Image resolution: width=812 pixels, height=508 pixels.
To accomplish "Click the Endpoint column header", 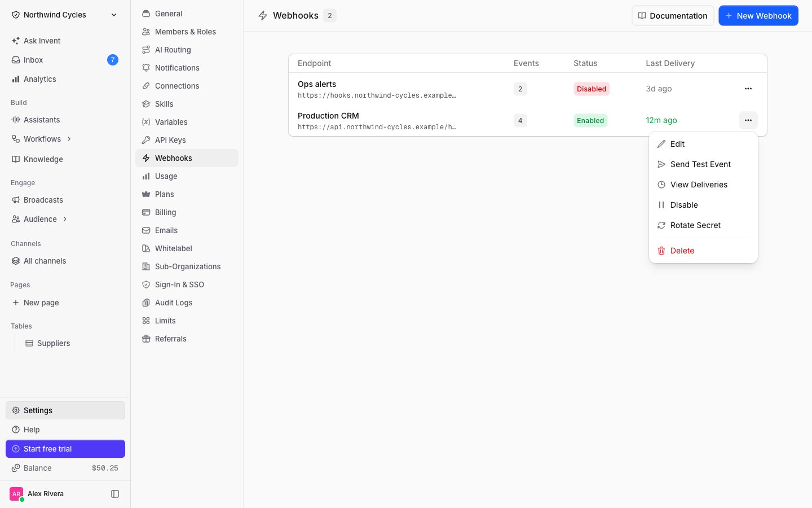I will point(314,63).
